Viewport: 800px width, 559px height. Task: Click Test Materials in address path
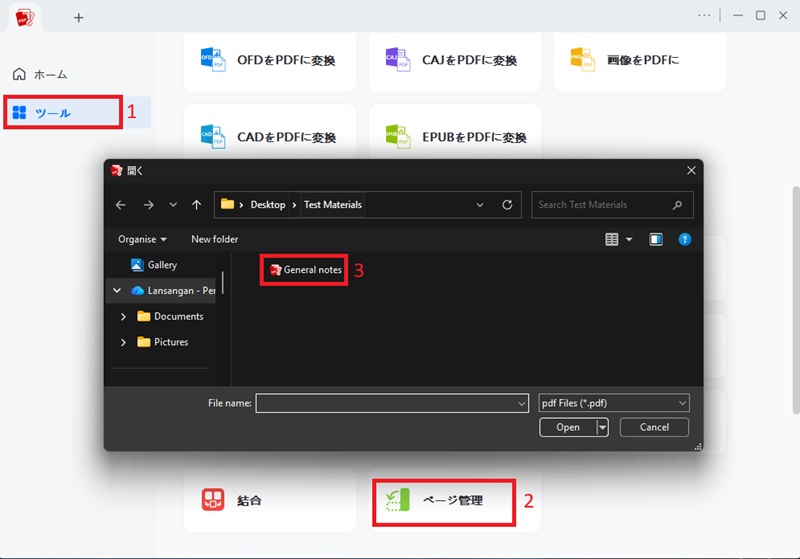tap(333, 205)
